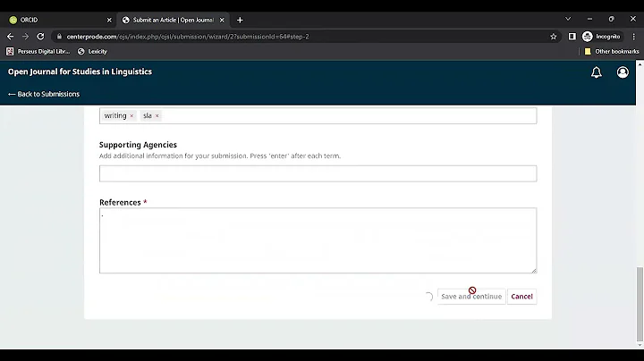The width and height of the screenshot is (644, 361).
Task: Open a new browser tab
Action: pyautogui.click(x=240, y=20)
